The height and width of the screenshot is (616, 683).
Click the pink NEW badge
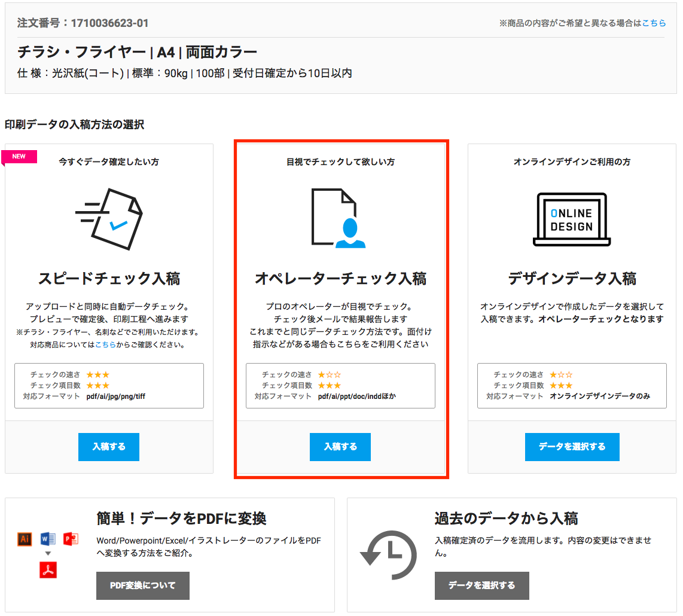click(20, 157)
